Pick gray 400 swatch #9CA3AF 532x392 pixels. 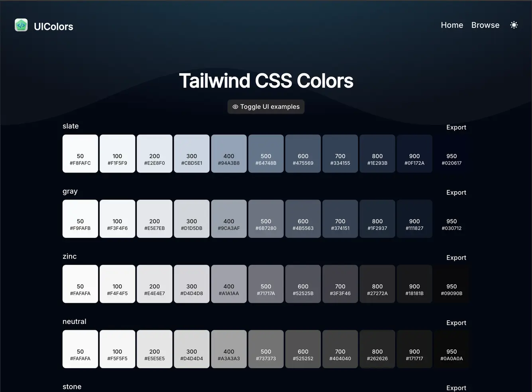coord(229,219)
